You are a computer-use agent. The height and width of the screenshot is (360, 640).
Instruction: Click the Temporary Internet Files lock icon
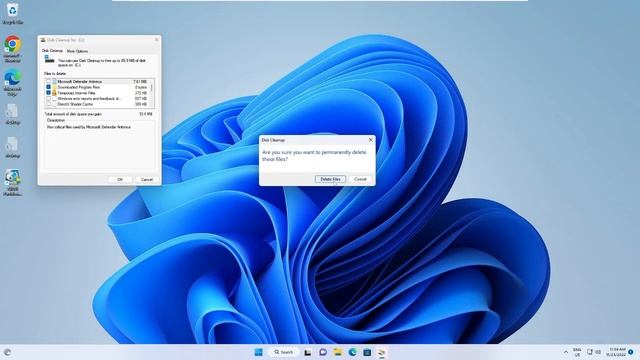click(x=54, y=93)
